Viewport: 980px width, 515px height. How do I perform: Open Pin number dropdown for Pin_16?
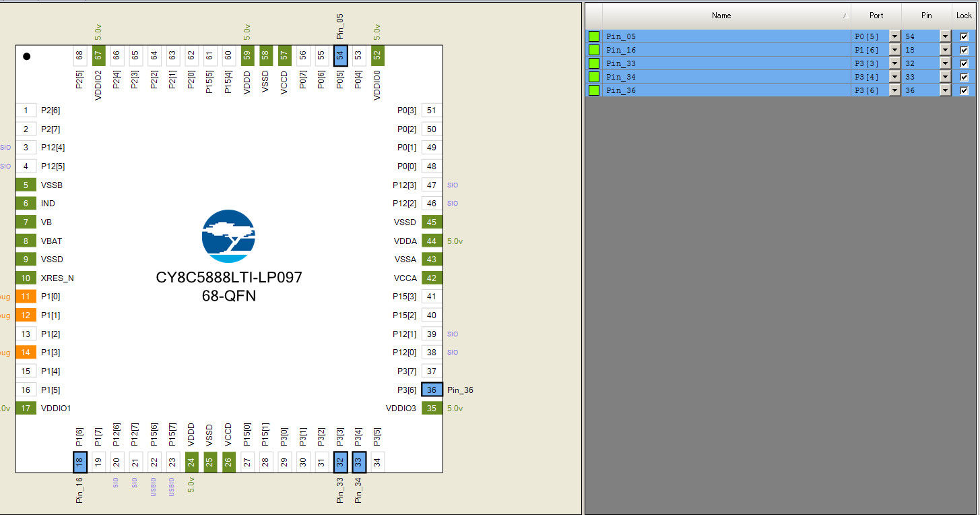coord(946,50)
